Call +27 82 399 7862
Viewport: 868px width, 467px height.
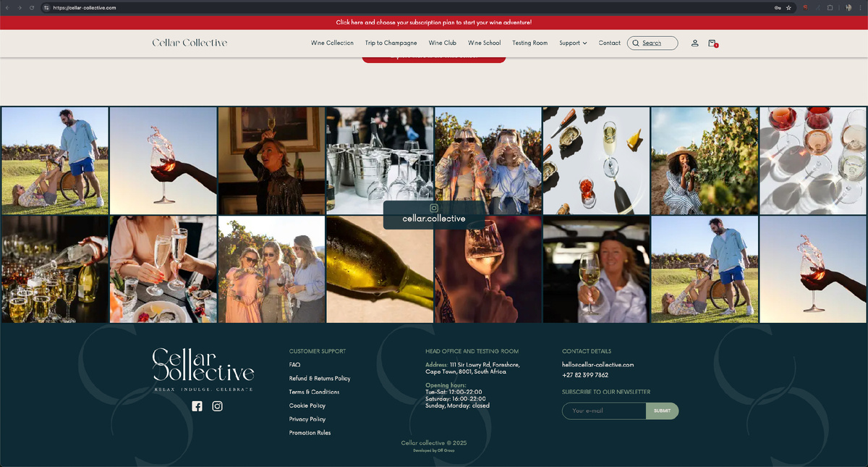(x=585, y=375)
